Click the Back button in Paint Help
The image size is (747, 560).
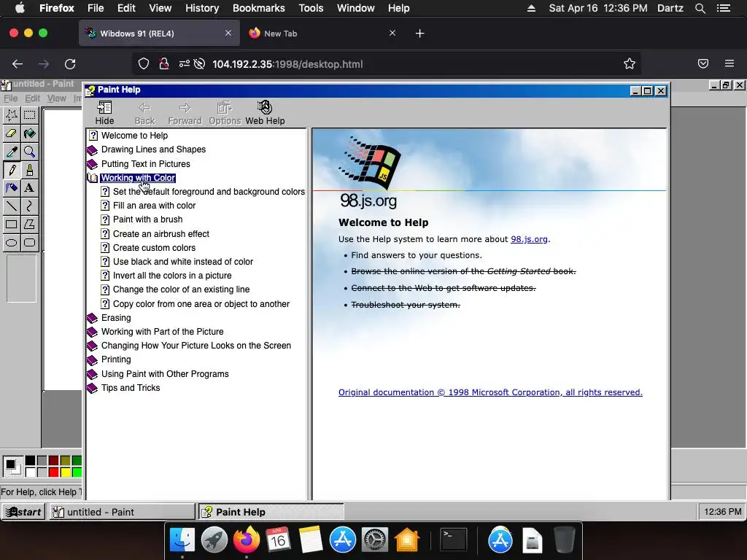[145, 113]
